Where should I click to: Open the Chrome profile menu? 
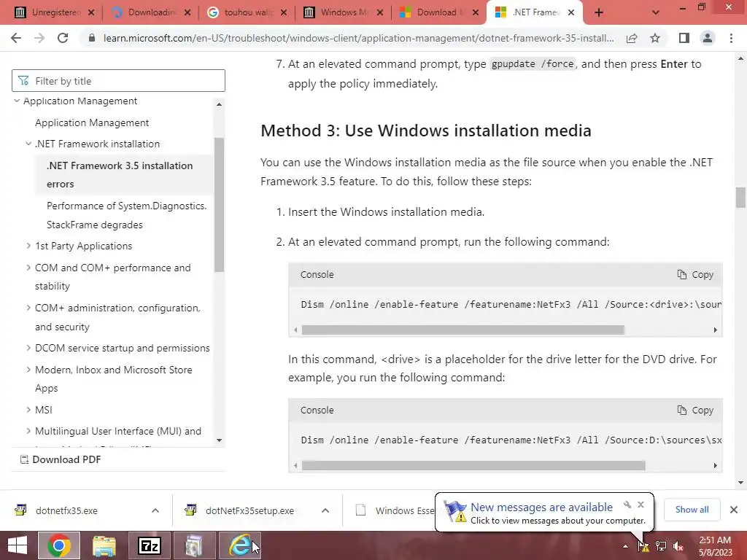[708, 38]
